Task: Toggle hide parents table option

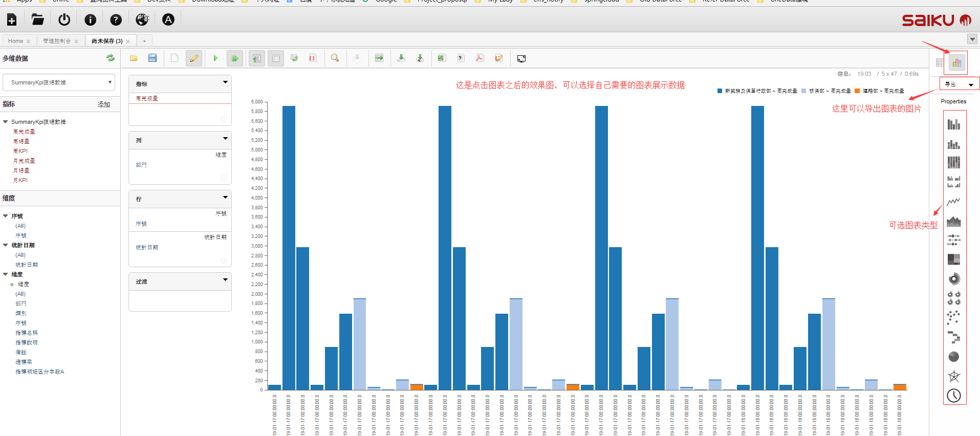Action: pos(257,58)
